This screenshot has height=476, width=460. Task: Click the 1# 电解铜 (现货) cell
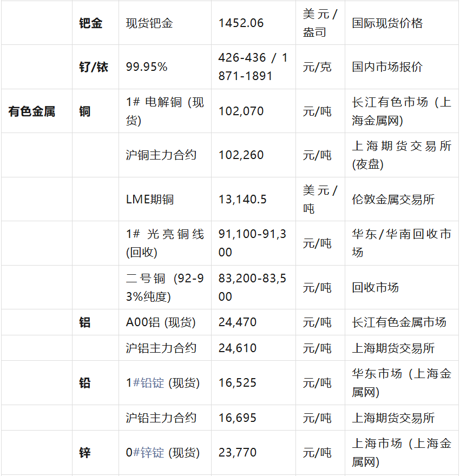click(165, 111)
